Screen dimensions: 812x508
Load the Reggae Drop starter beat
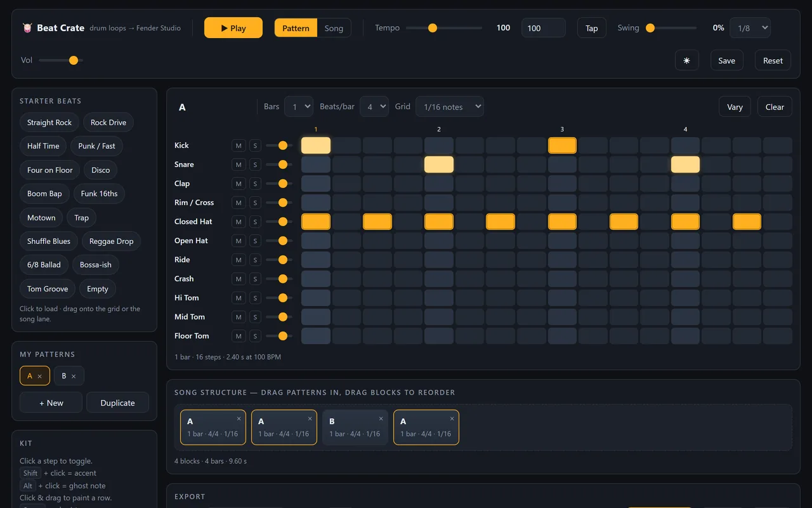pyautogui.click(x=112, y=241)
